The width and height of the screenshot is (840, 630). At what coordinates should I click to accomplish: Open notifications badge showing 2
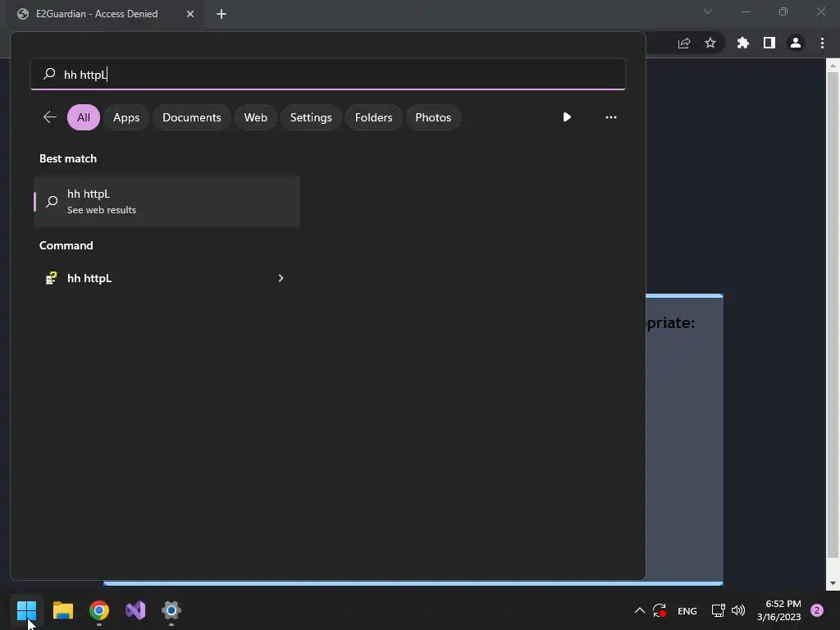[817, 610]
